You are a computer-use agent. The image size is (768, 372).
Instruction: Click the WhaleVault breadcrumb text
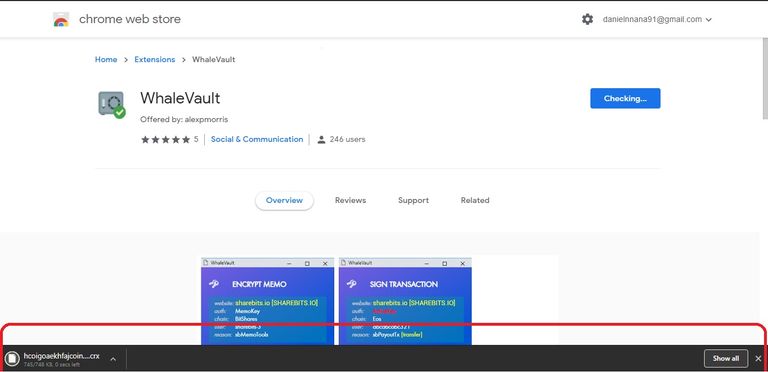[x=214, y=59]
